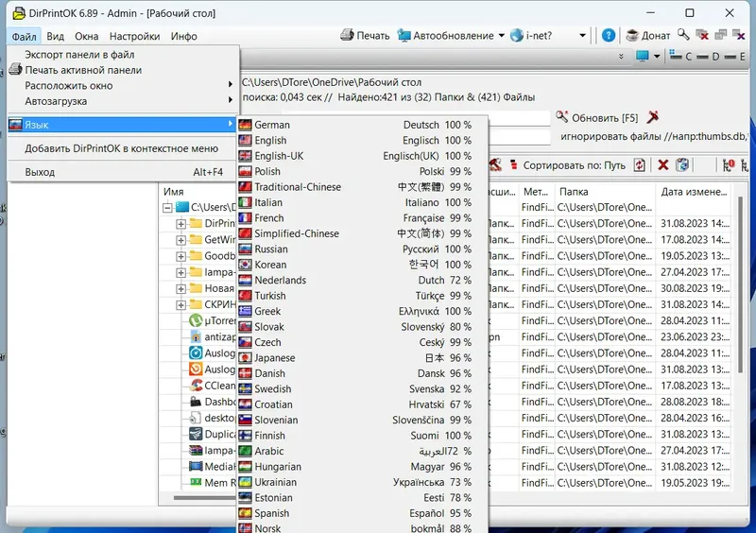Click the German flag icon
756x533 pixels.
point(245,125)
